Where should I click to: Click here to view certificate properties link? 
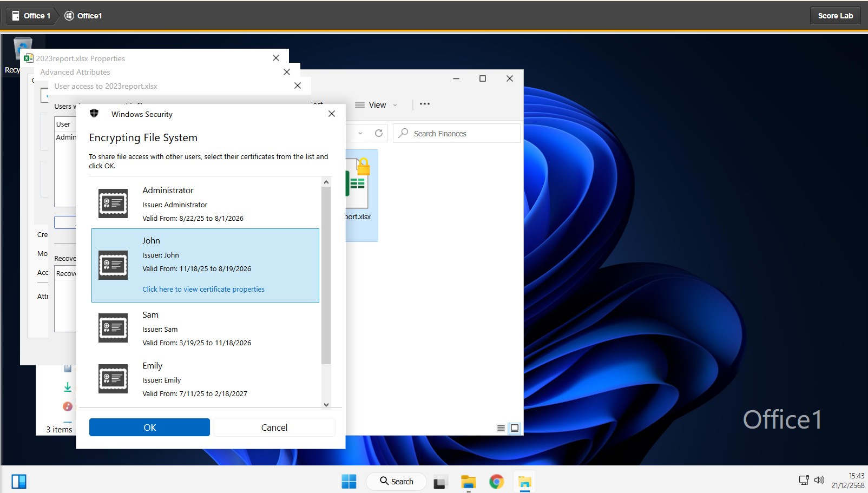click(x=203, y=290)
